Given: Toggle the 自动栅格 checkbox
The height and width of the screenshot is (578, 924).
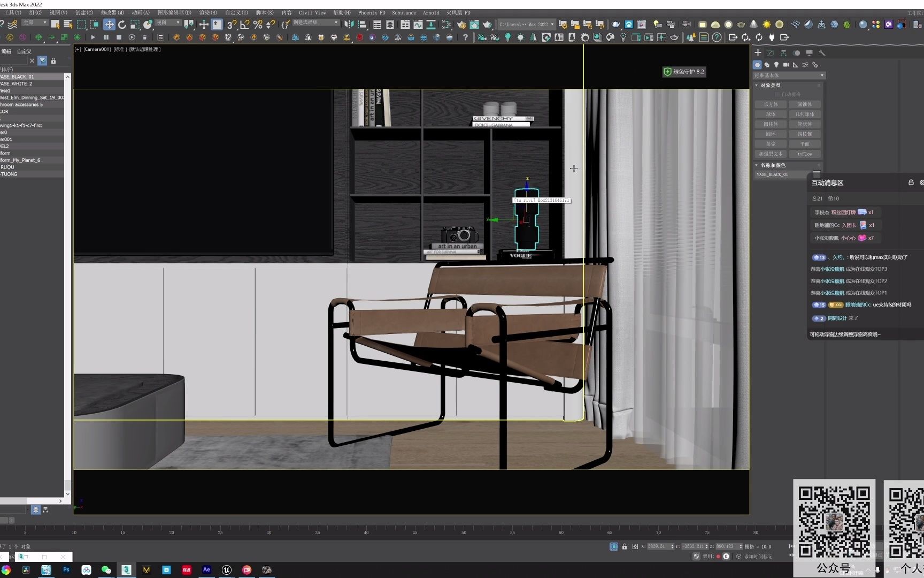Looking at the screenshot, I should 777,95.
